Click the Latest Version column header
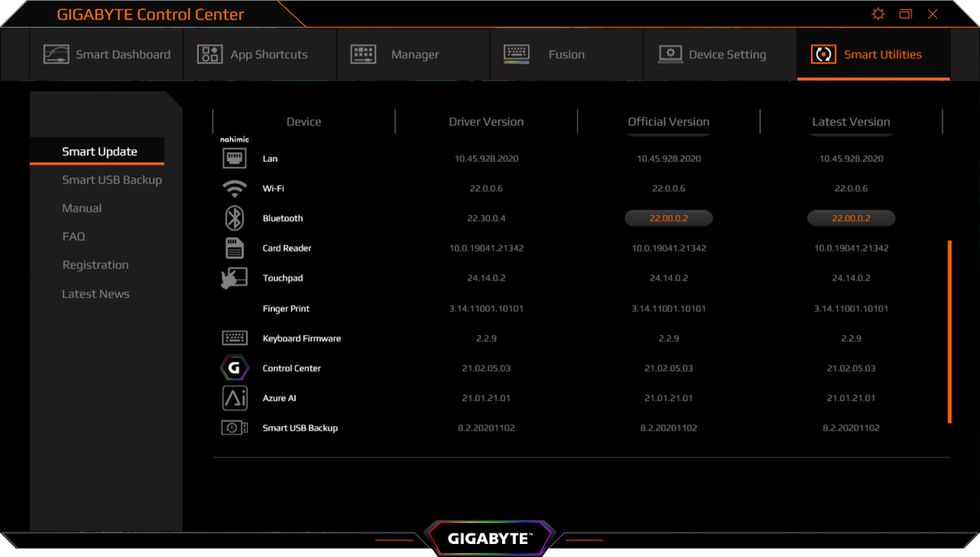The height and width of the screenshot is (557, 980). pos(851,122)
